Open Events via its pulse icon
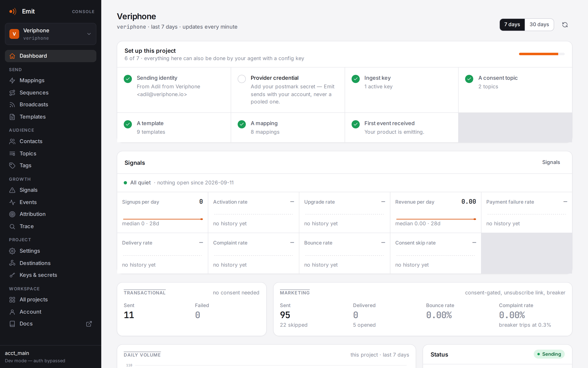Viewport: 588px width, 368px height. (x=12, y=202)
